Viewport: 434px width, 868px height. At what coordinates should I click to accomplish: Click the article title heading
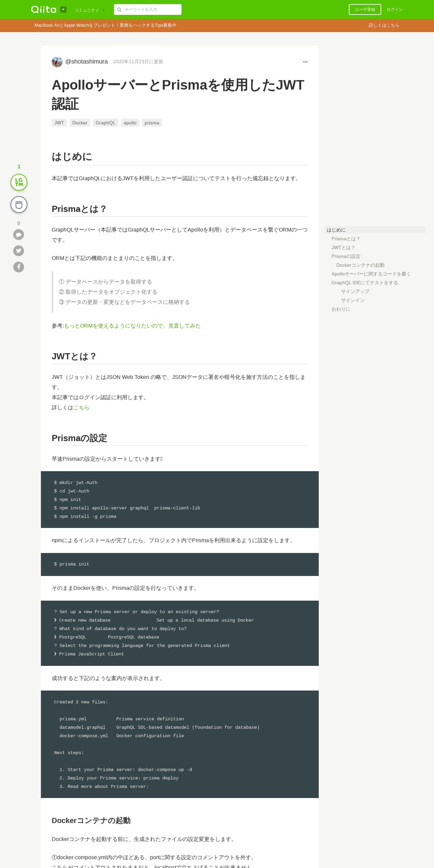(x=178, y=94)
